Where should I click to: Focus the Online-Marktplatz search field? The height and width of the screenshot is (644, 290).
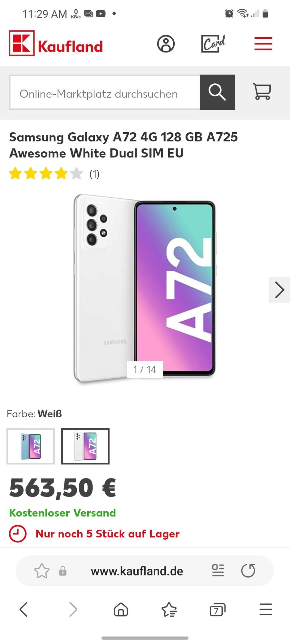click(105, 92)
